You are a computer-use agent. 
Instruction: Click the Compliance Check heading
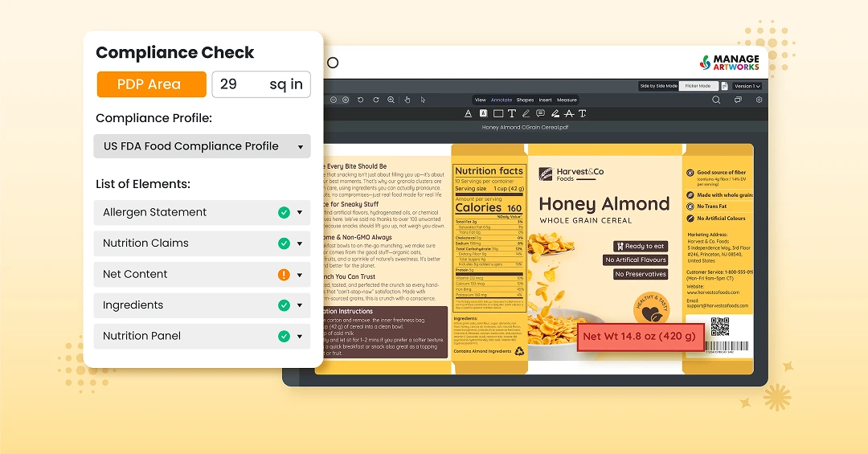pyautogui.click(x=175, y=52)
